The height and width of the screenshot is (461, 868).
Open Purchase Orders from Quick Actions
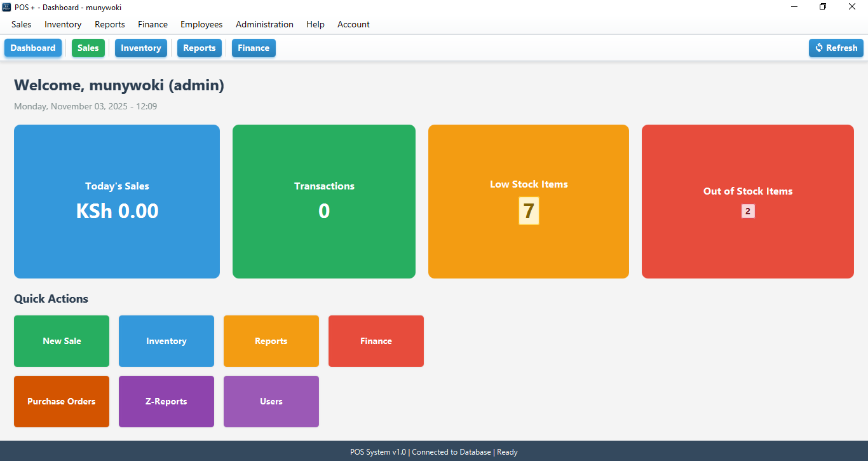click(61, 401)
